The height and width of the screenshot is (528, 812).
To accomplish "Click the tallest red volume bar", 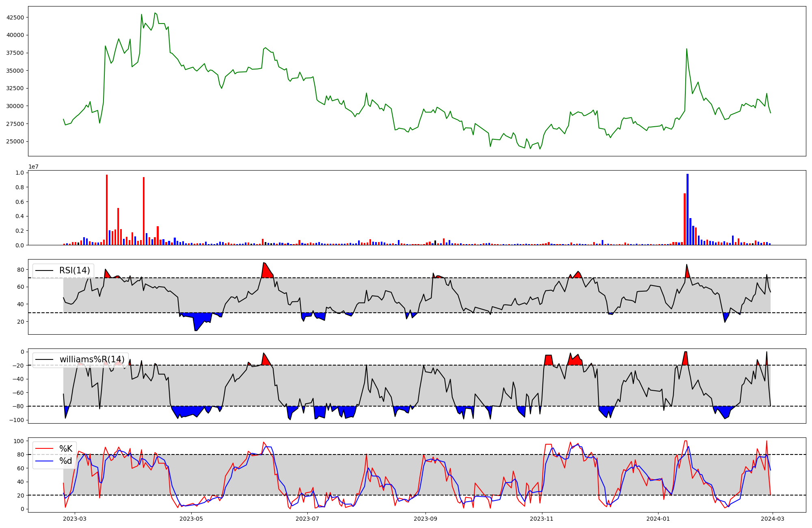I will [107, 210].
